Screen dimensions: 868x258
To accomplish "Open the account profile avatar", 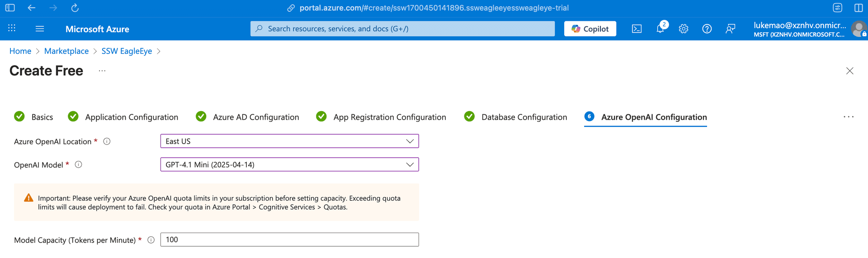I will click(859, 29).
